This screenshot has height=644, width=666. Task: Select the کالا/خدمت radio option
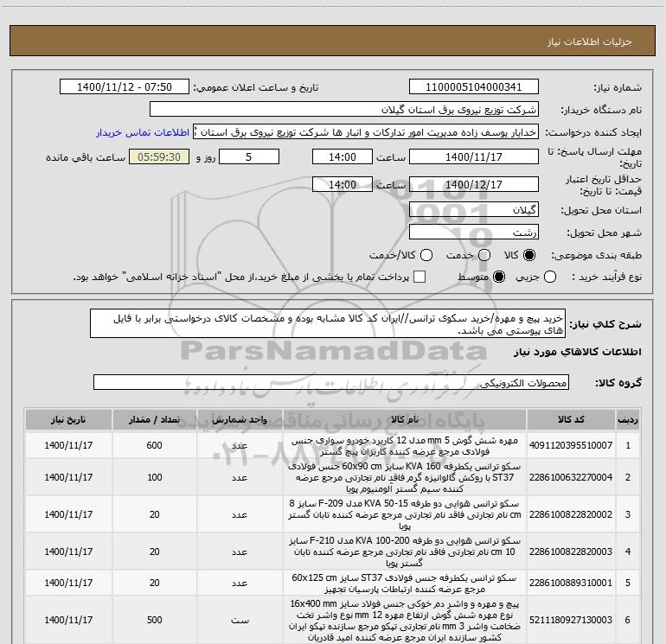point(426,255)
